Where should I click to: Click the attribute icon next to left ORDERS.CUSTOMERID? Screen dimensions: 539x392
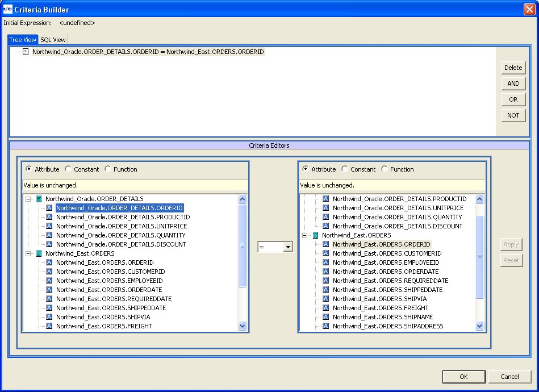(49, 272)
